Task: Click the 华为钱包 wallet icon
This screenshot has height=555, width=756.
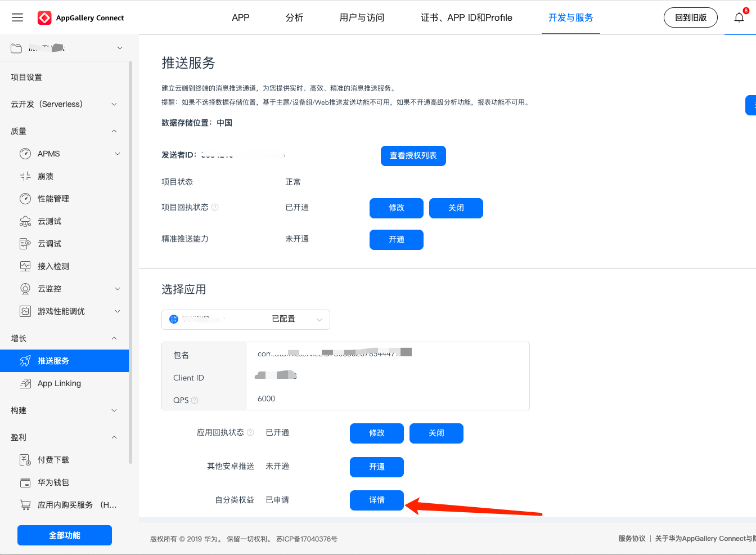Action: (25, 482)
